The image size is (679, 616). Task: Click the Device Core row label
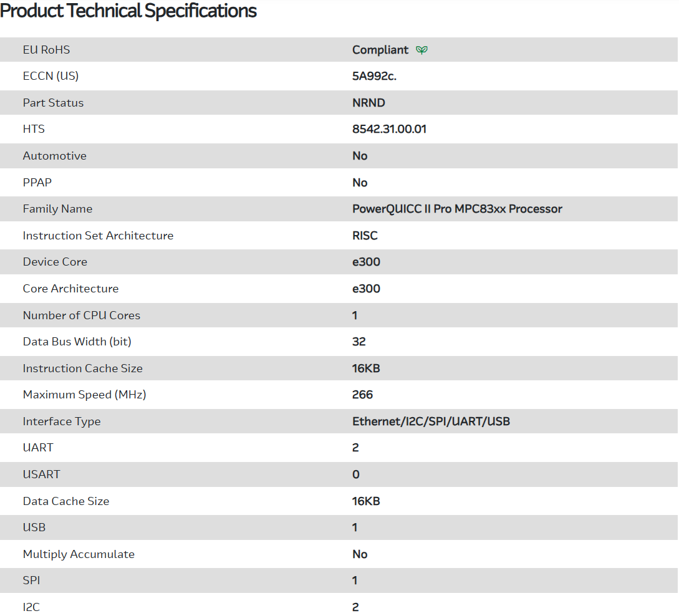[x=55, y=262]
